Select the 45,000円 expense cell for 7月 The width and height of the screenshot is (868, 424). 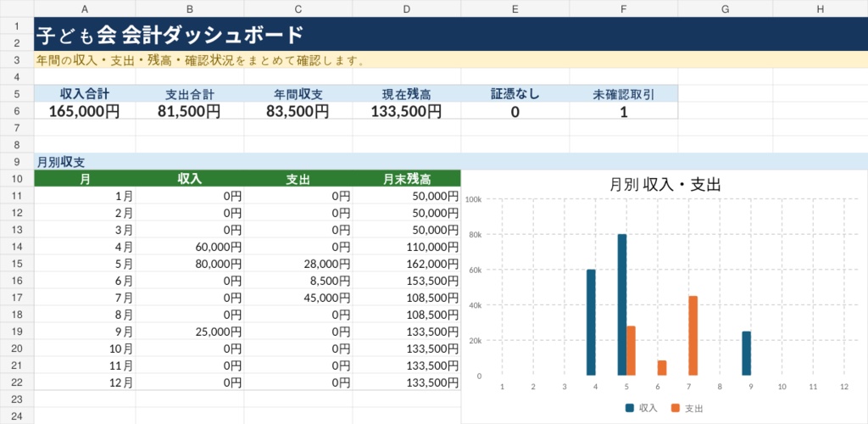[x=298, y=298]
